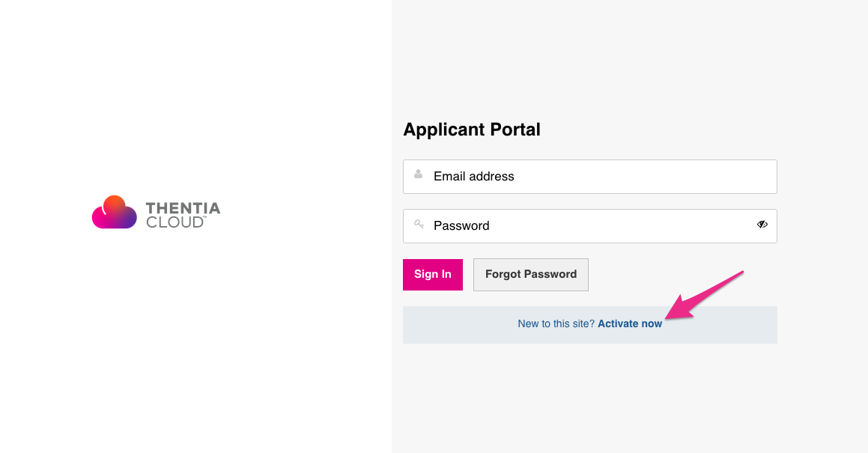Click the THENTIA wordmark text
Screen dimensions: 868x453
pyautogui.click(x=183, y=208)
